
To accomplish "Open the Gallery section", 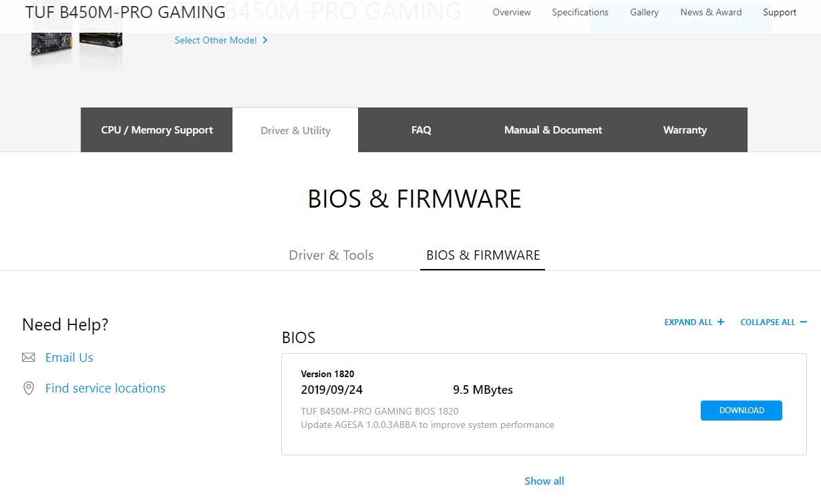I will tap(645, 12).
